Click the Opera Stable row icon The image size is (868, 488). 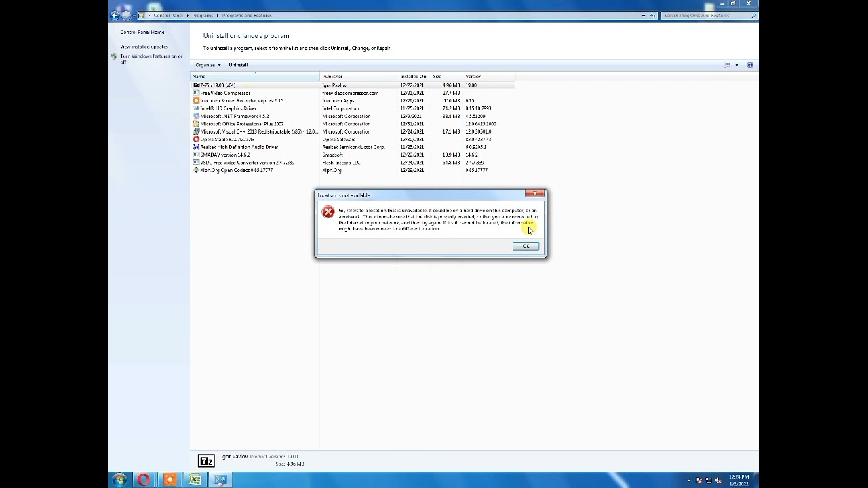196,140
